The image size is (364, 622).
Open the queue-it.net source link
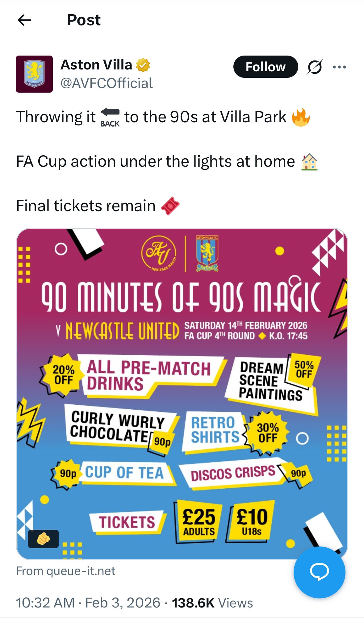coord(65,571)
